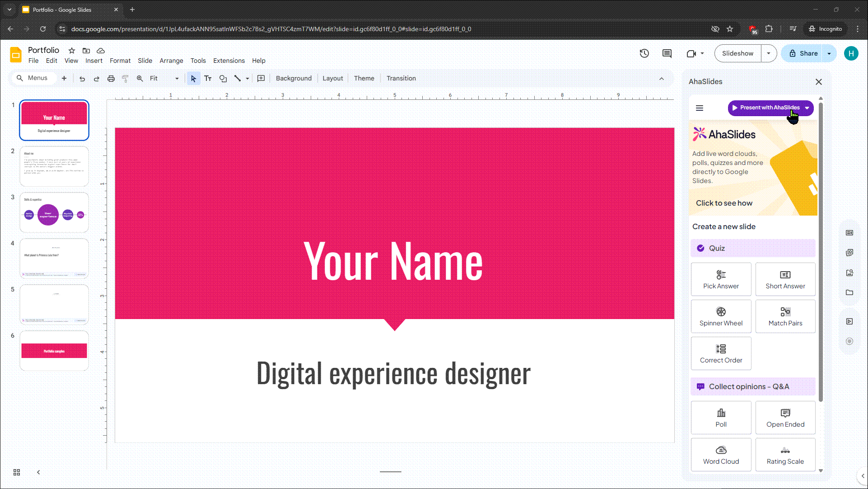Open the Extensions menu
The width and height of the screenshot is (868, 489).
229,61
